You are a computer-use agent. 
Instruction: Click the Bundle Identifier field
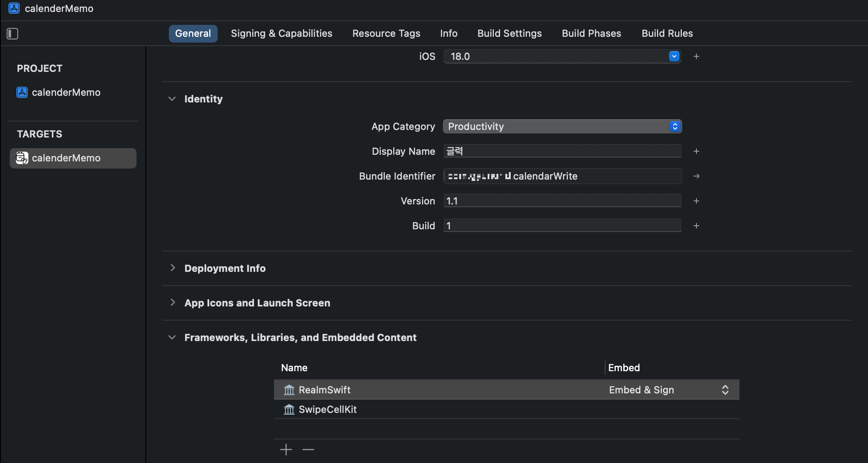562,176
